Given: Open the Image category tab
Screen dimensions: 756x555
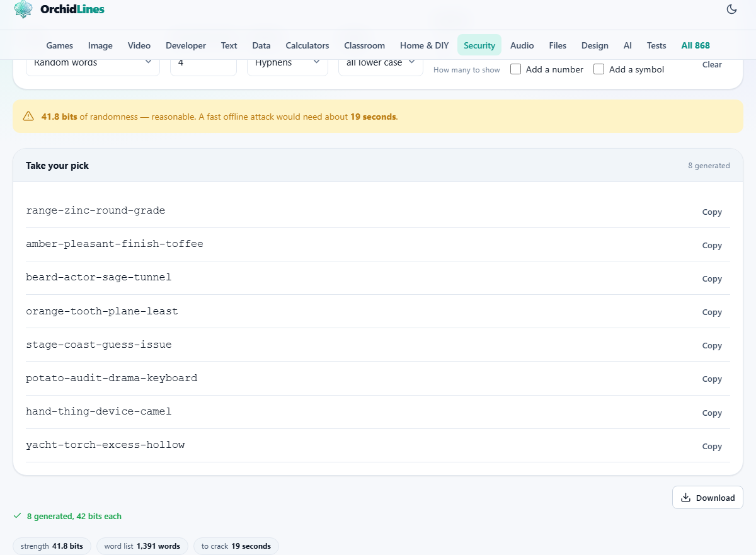Looking at the screenshot, I should [x=100, y=45].
